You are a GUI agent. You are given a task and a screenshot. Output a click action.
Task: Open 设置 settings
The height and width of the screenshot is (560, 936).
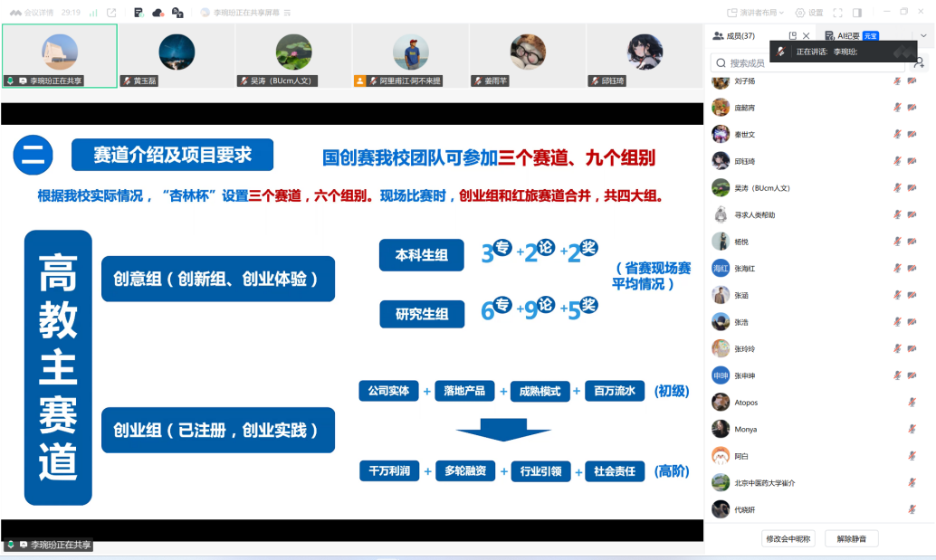pos(810,13)
